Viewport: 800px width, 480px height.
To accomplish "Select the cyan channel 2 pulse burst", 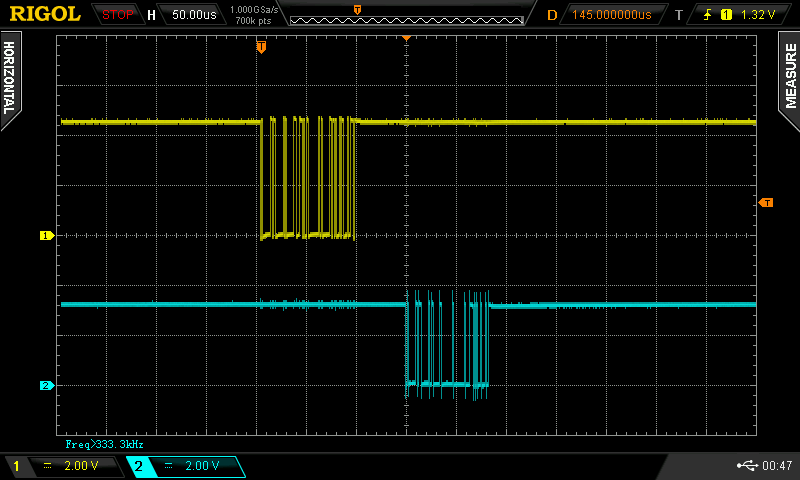I will pyautogui.click(x=447, y=345).
